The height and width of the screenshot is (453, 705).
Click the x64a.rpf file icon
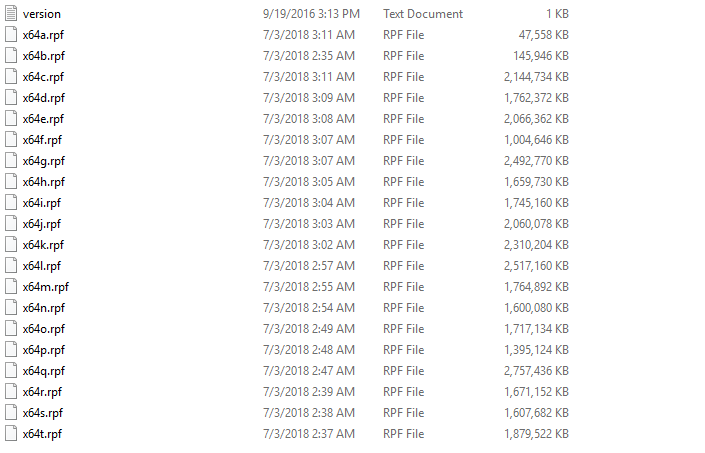click(11, 35)
